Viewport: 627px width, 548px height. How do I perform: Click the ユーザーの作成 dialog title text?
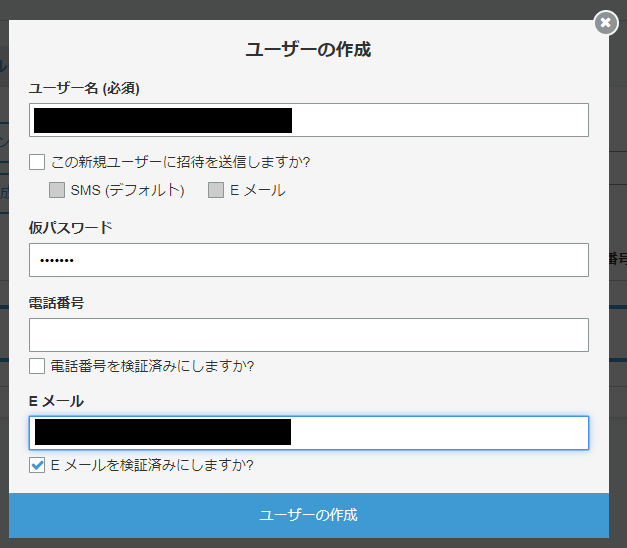308,50
